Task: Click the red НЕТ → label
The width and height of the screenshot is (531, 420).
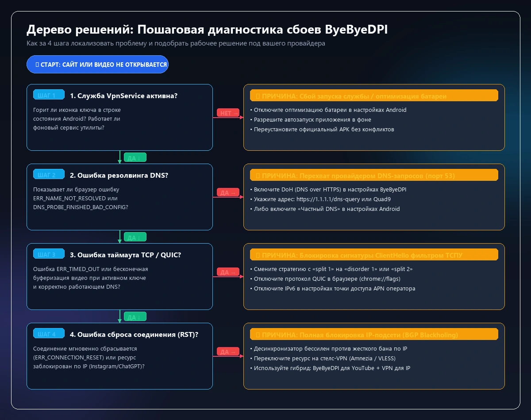Action: tap(229, 113)
